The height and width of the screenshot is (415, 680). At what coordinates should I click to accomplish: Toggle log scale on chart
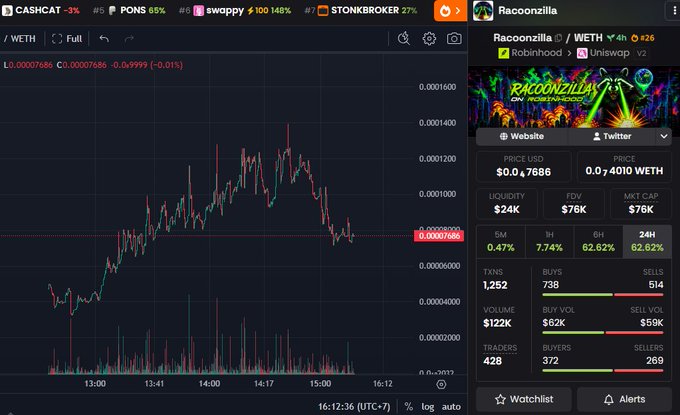428,407
